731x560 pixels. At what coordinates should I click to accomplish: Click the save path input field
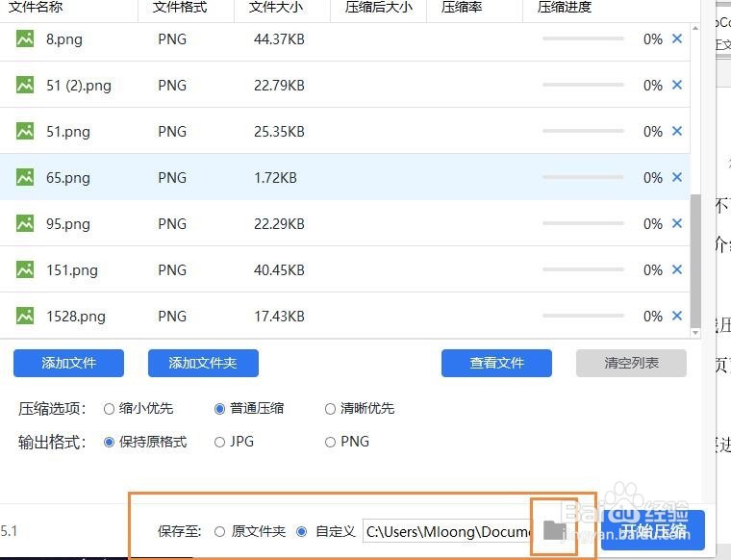(447, 531)
